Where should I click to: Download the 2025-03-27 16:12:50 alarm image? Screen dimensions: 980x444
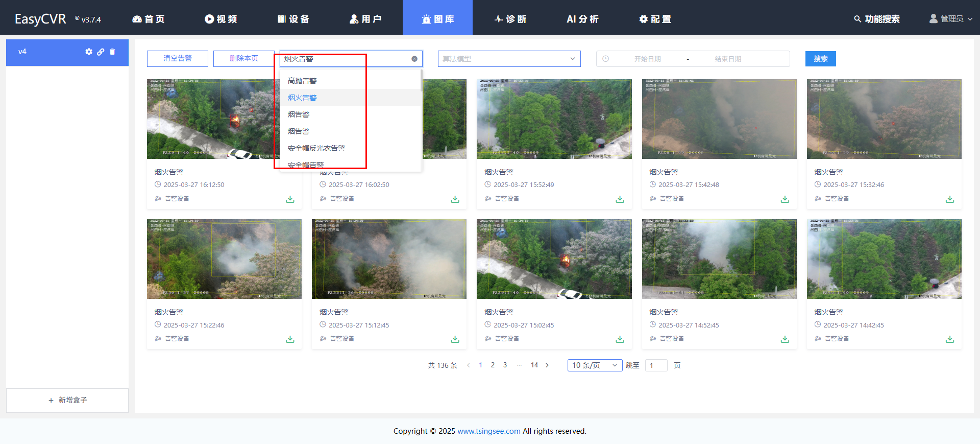tap(290, 199)
